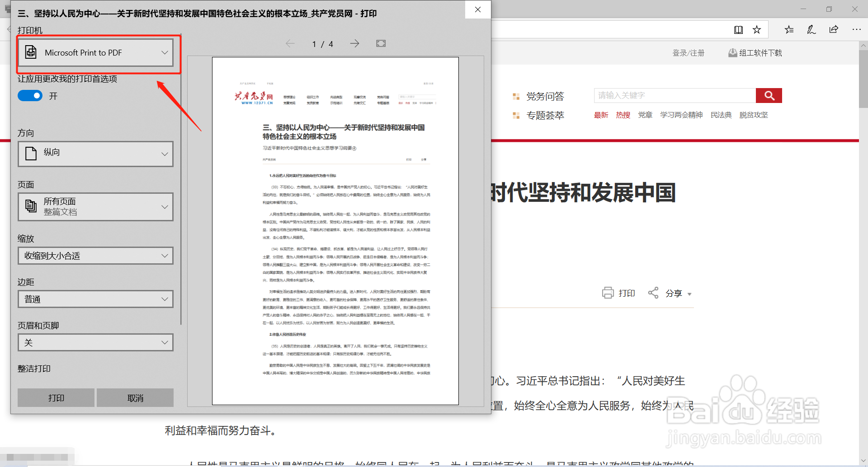Click the red search magnifier button

click(769, 95)
